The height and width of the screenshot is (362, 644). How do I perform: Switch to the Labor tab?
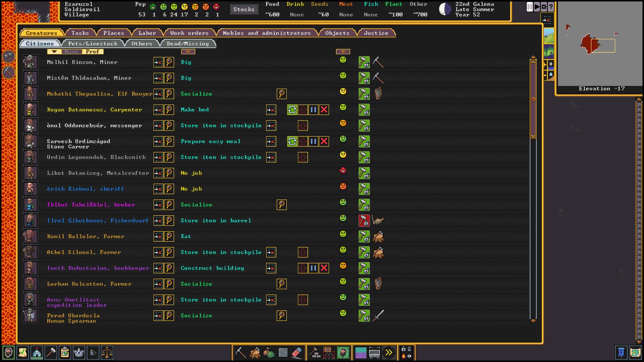coord(147,33)
